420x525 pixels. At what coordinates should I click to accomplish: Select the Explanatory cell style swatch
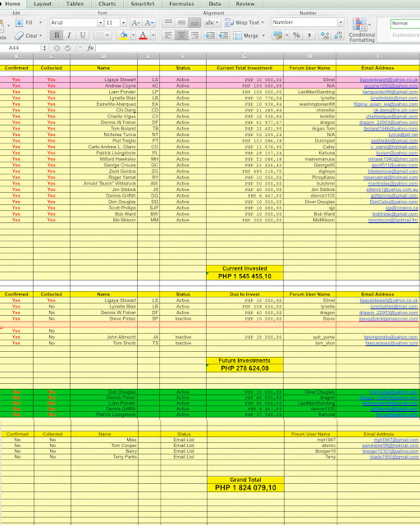405,34
